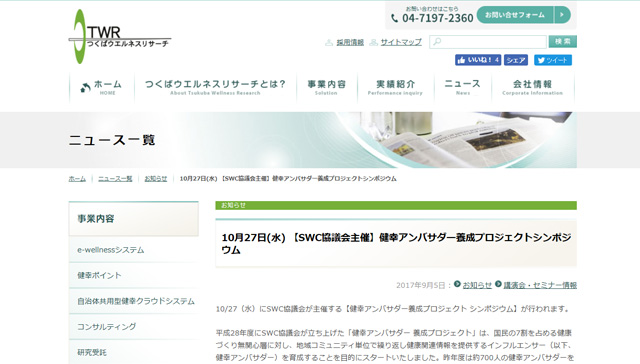Open 事業内容 Solution menu item
Viewport: 640px width, 364px height.
tap(327, 87)
